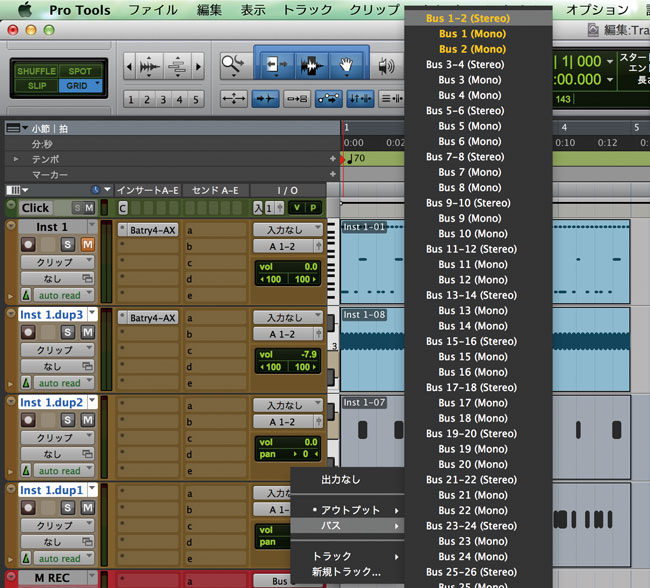Solo the Inst 1 track

[x=68, y=245]
